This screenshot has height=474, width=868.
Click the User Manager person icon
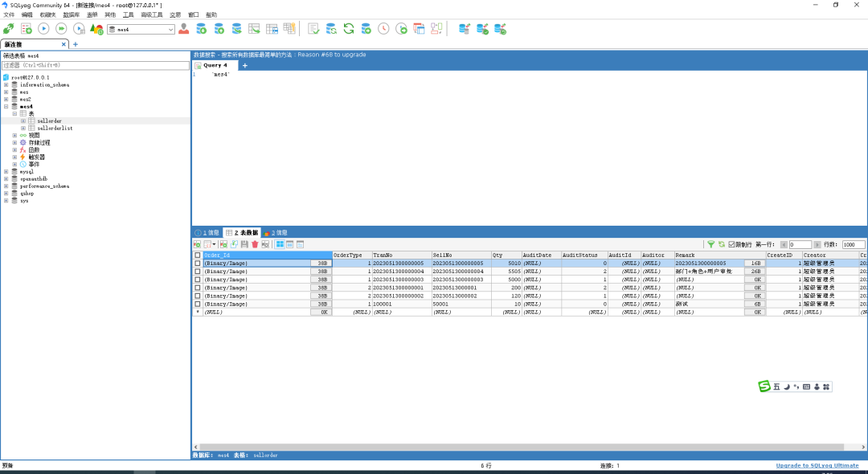[184, 29]
